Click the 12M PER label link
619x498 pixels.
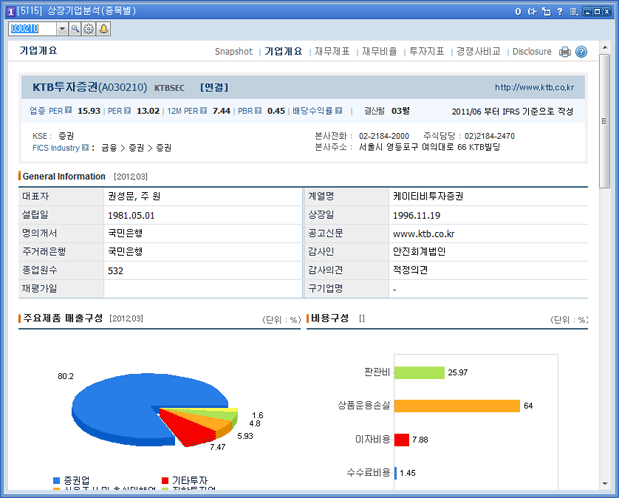185,111
